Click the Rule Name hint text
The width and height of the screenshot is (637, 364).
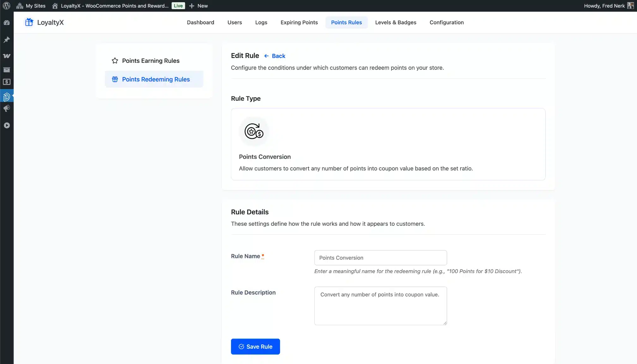pos(418,271)
